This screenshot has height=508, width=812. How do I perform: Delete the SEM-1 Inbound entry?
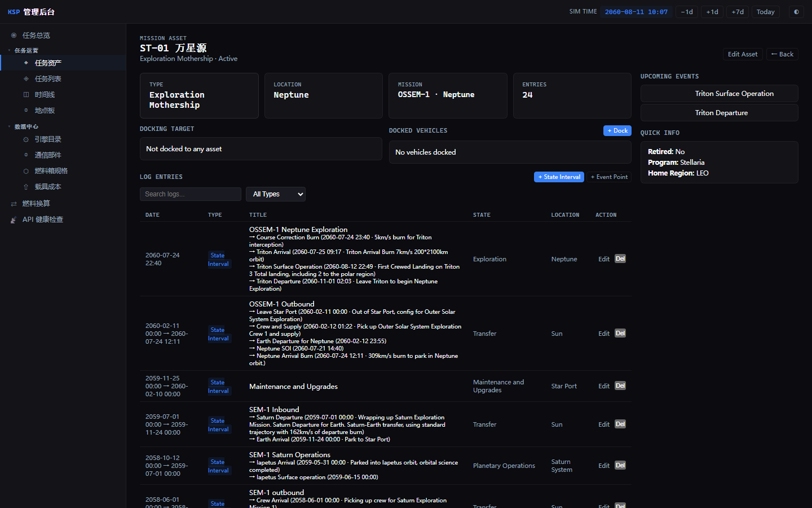620,424
